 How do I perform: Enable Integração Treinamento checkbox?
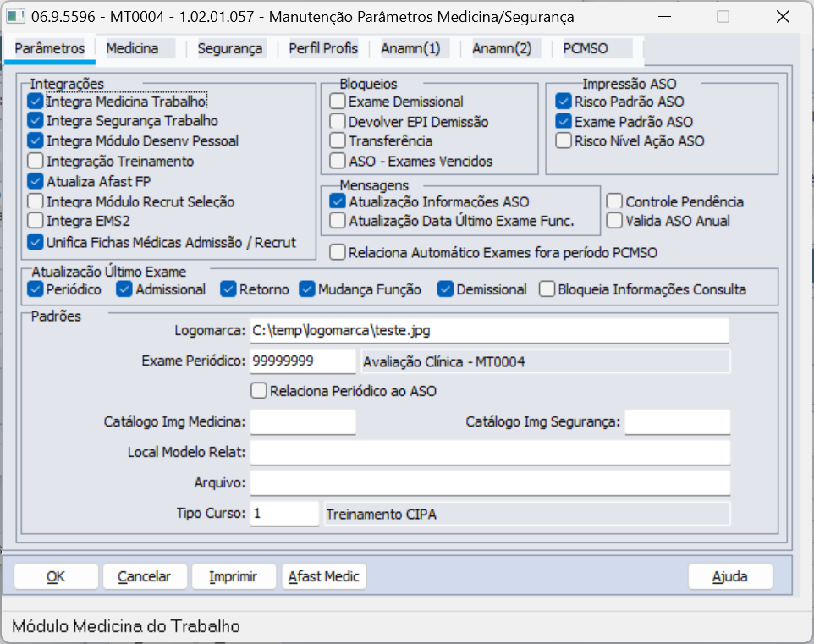(x=35, y=161)
